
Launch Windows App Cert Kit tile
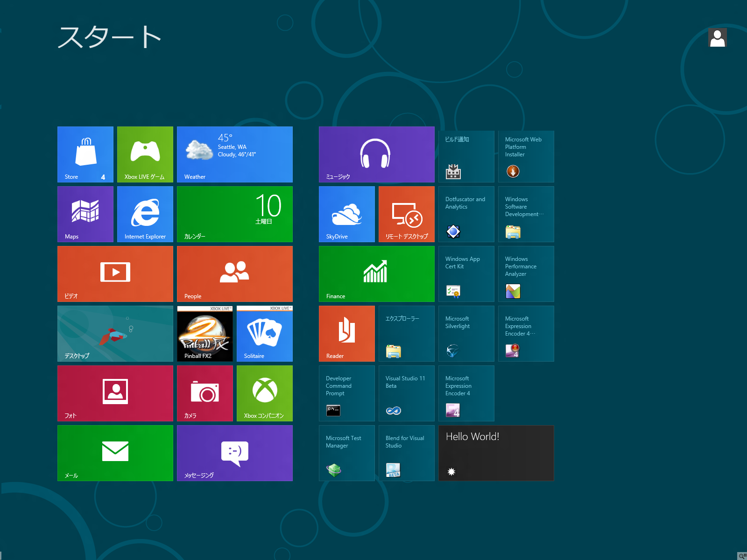tap(466, 274)
